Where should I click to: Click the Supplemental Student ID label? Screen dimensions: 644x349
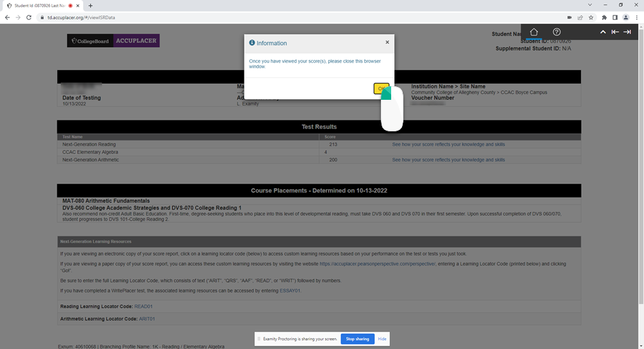pos(527,48)
